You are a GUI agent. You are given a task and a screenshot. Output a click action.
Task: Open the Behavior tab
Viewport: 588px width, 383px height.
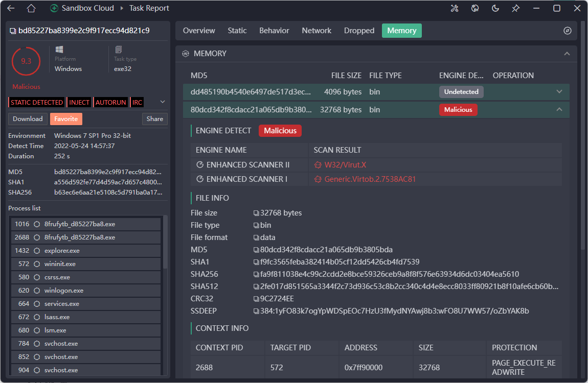pyautogui.click(x=274, y=31)
